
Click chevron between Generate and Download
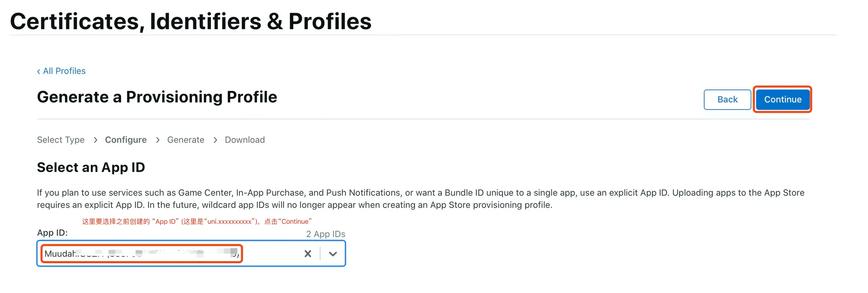point(215,140)
